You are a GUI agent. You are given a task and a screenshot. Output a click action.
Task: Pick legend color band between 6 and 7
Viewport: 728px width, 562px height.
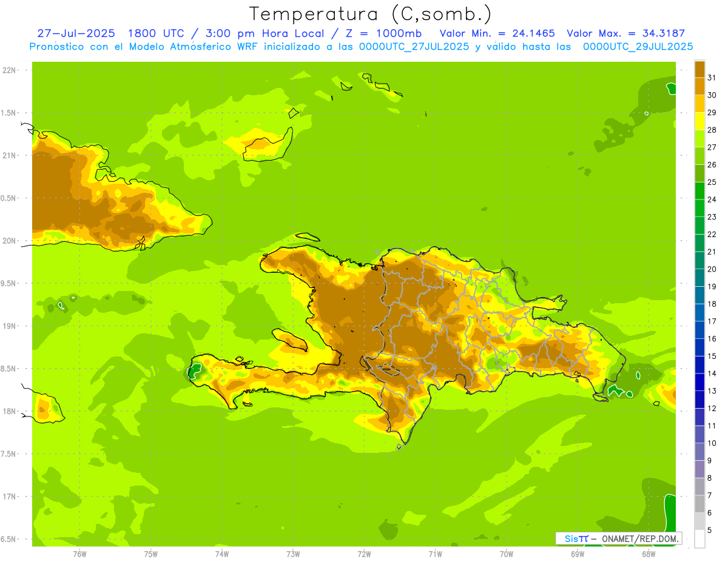coord(699,504)
